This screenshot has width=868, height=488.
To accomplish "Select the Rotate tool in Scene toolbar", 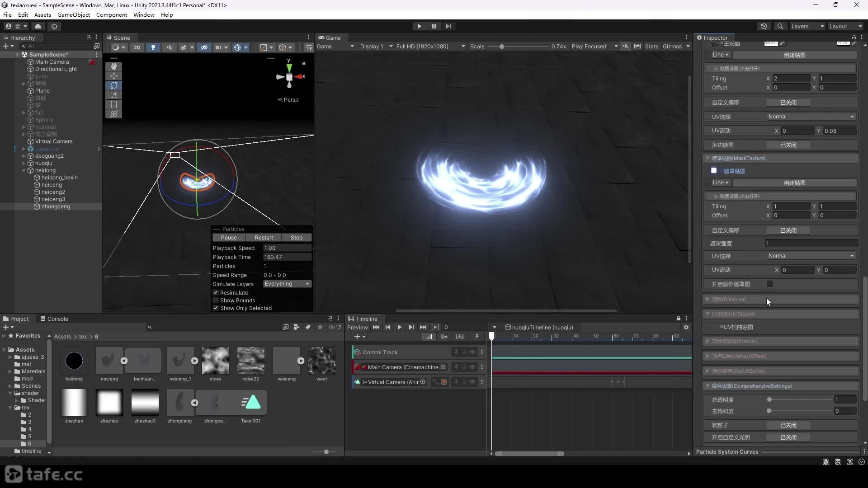I will 113,85.
